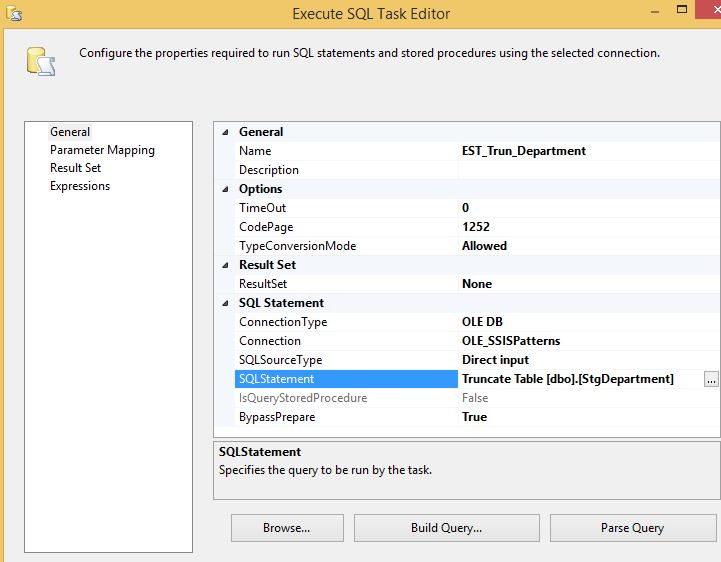Collapse the Options property group
The image size is (721, 562).
point(225,189)
